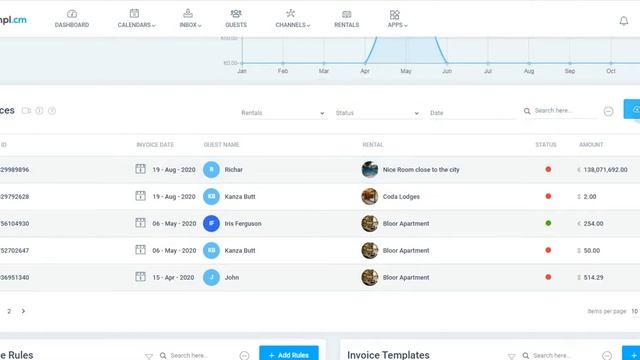Open guest Richar
640x360 pixels.
(x=233, y=169)
